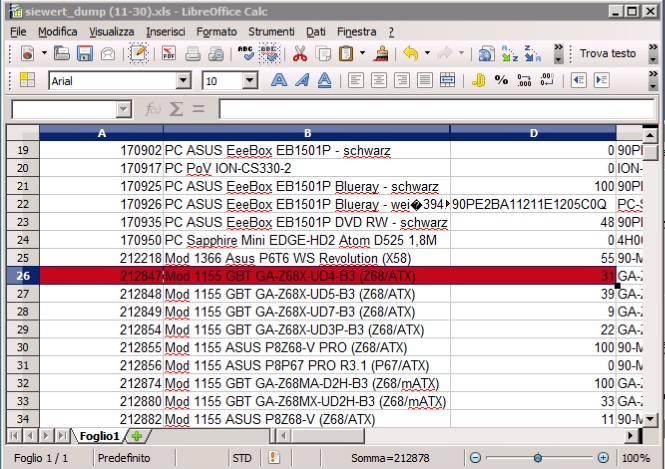This screenshot has height=469, width=665.
Task: Expand the standard toolbar overflow chevron
Action: 559,53
